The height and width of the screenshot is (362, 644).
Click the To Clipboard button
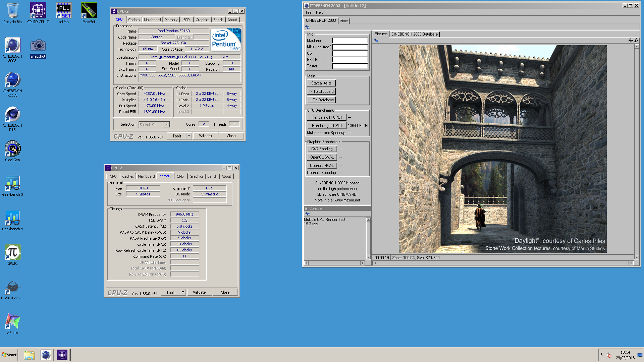pyautogui.click(x=321, y=92)
